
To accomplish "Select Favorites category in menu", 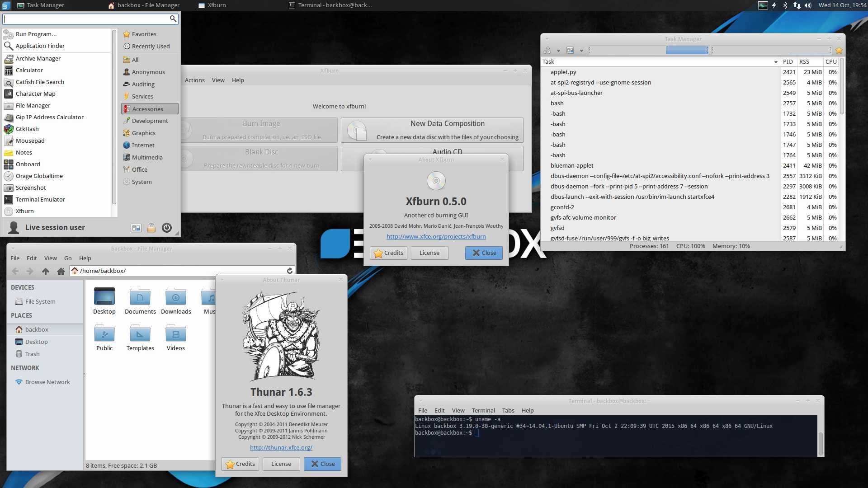I will 150,34.
